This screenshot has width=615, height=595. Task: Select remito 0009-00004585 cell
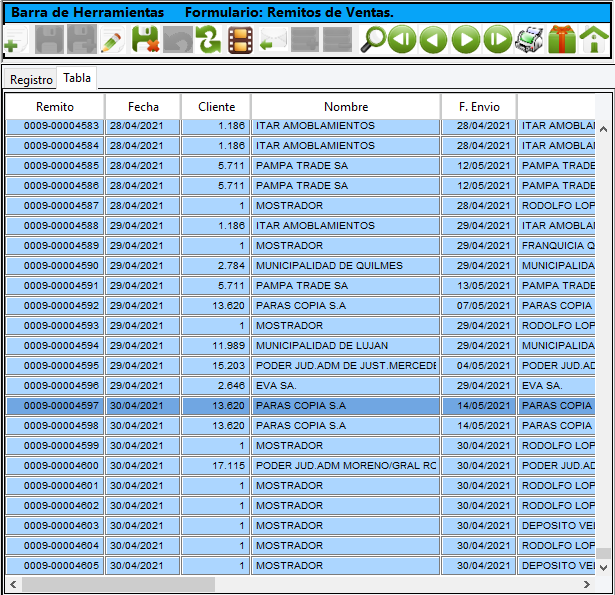coord(55,166)
